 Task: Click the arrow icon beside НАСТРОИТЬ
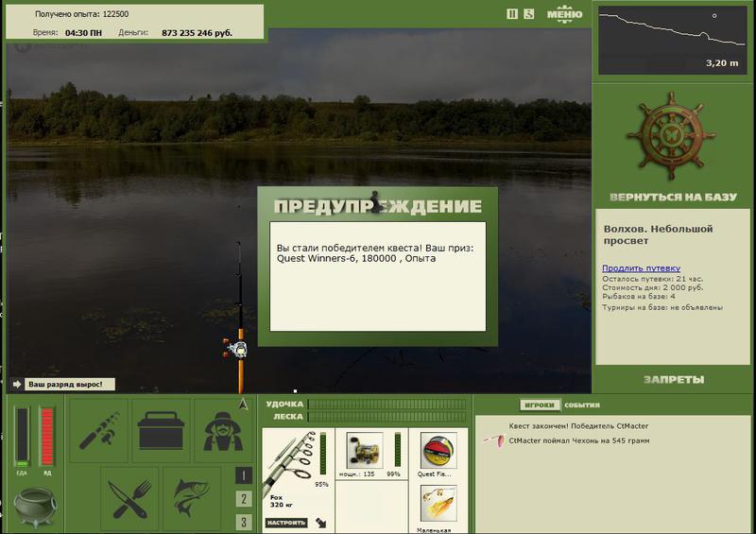click(321, 523)
